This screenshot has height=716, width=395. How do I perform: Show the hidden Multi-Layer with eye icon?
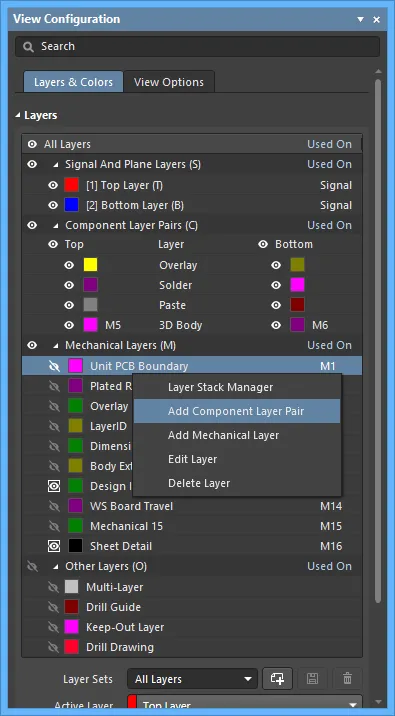pyautogui.click(x=54, y=587)
